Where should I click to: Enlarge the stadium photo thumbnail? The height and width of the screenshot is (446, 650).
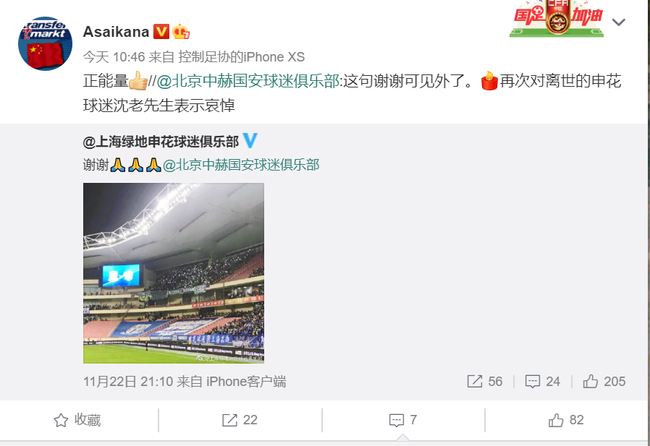point(173,273)
